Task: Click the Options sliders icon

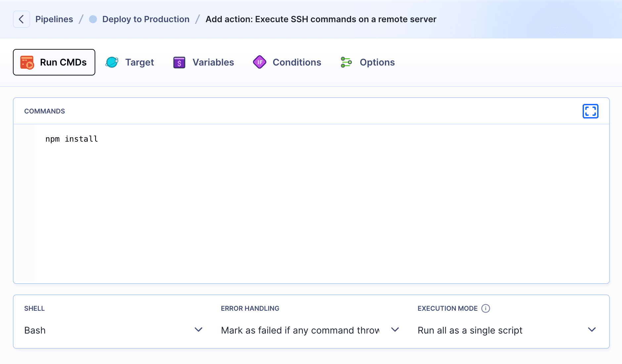Action: [x=346, y=62]
